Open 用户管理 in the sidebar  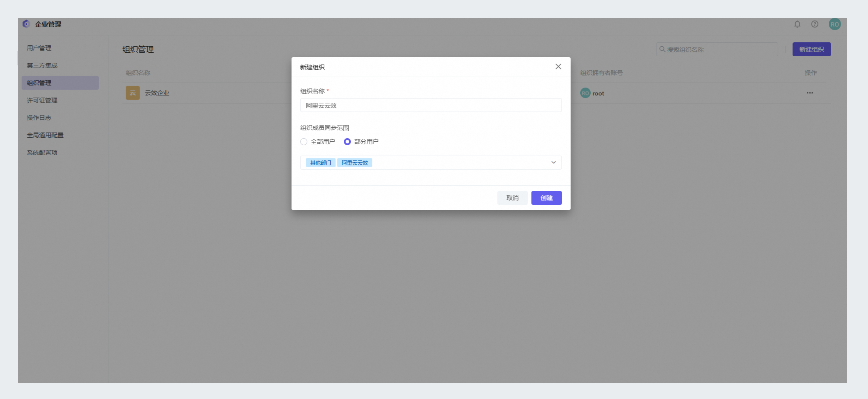tap(39, 48)
